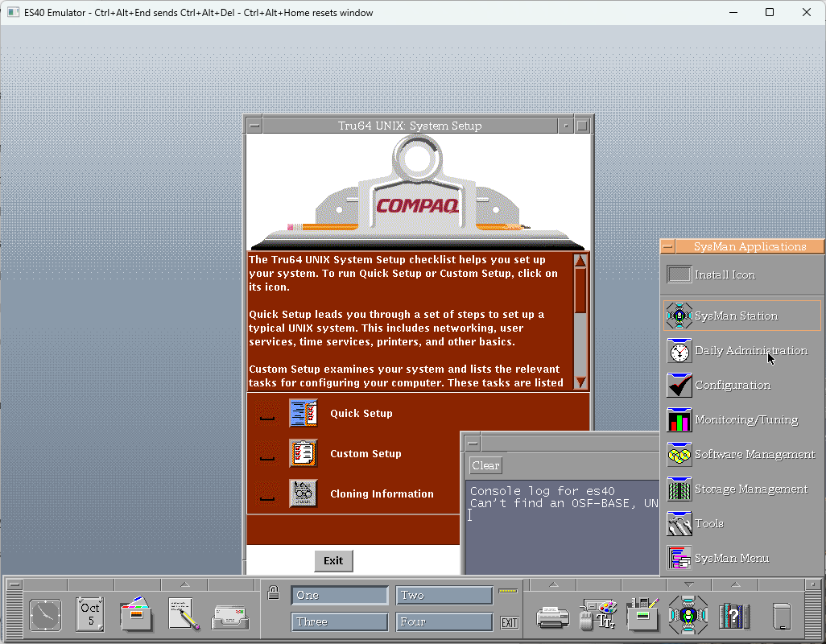Image resolution: width=826 pixels, height=644 pixels.
Task: Click the front panel EXIT button
Action: point(510,623)
